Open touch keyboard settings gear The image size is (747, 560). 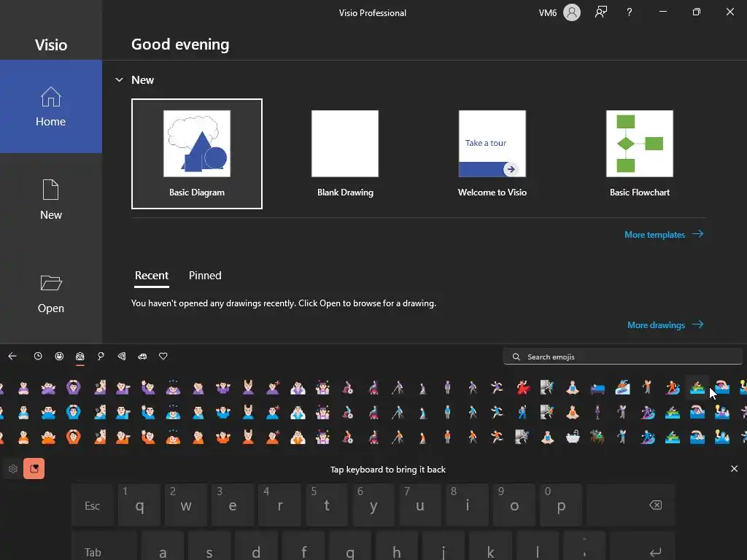13,469
